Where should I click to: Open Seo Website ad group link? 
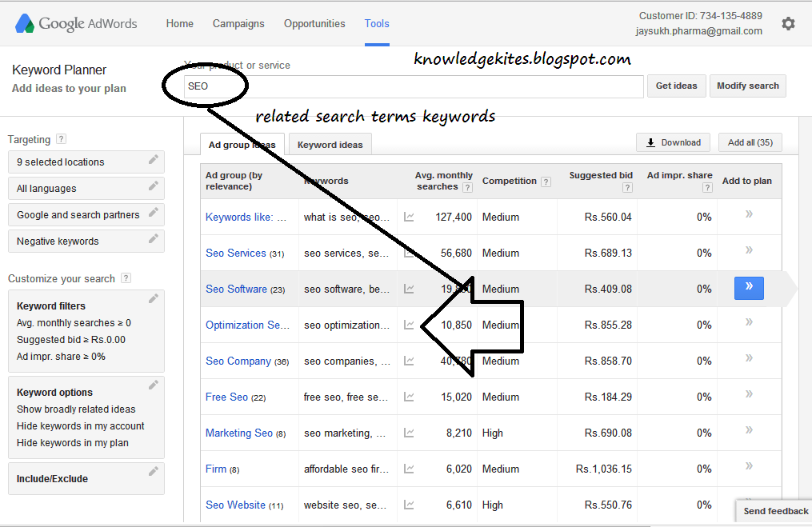coord(235,505)
